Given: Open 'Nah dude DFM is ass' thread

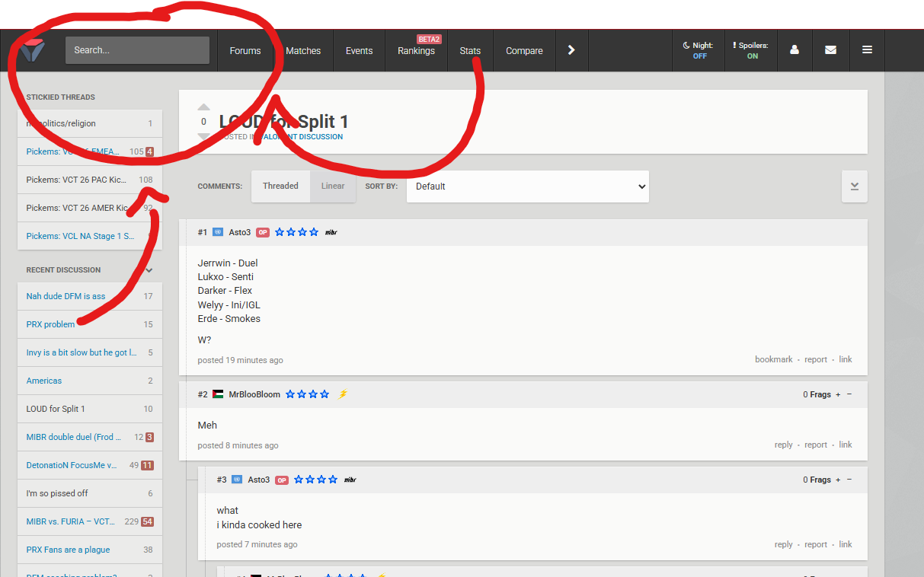Looking at the screenshot, I should tap(90, 296).
